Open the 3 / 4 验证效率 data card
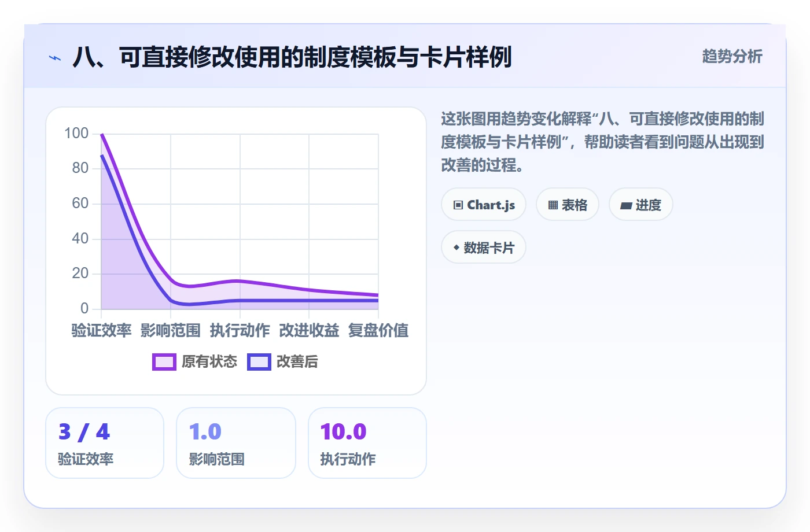 (105, 443)
